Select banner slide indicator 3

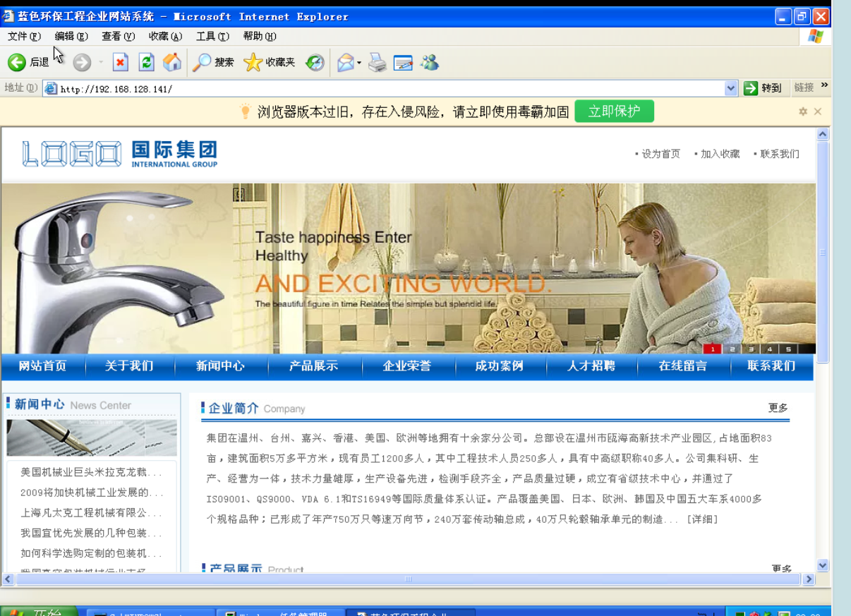point(751,349)
